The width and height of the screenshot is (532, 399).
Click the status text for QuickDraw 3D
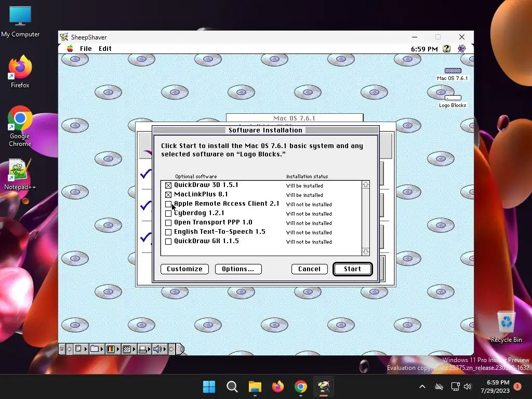click(x=304, y=186)
